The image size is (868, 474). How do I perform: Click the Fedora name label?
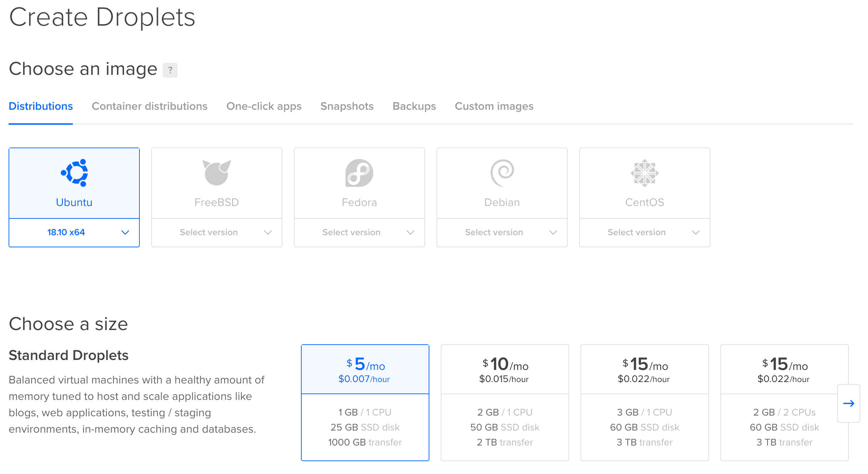[x=359, y=202]
